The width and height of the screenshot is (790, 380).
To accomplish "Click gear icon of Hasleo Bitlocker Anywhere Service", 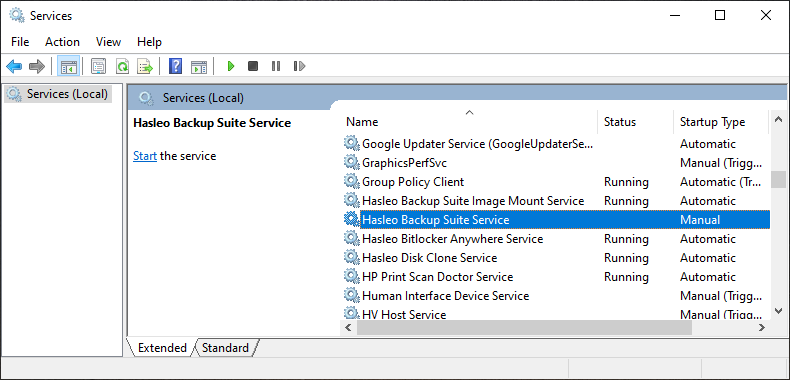I will (x=352, y=238).
